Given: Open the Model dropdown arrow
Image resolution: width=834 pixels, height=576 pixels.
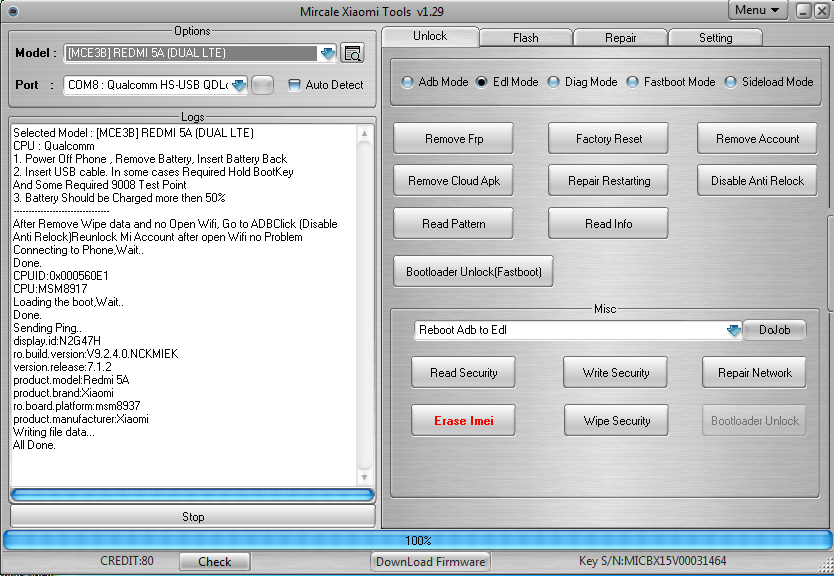Looking at the screenshot, I should 328,53.
